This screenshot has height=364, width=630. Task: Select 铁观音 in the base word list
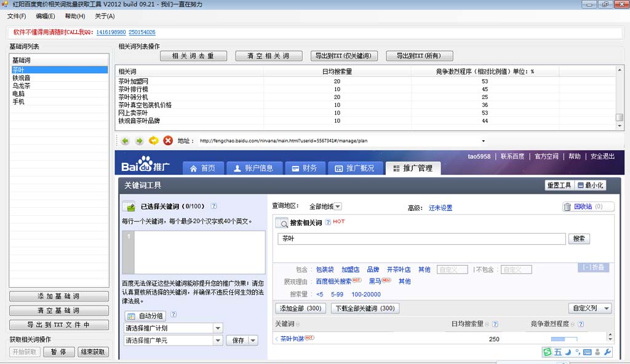tap(22, 78)
